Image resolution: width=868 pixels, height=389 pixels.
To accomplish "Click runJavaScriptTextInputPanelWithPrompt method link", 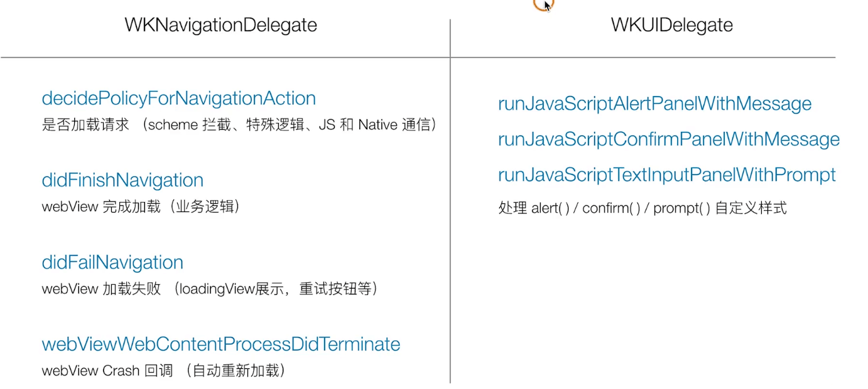I will point(666,174).
